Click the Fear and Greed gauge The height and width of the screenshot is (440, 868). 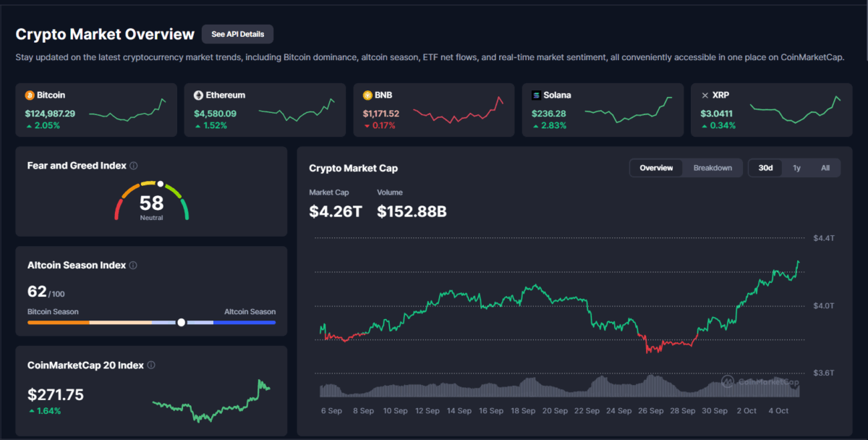click(x=151, y=200)
